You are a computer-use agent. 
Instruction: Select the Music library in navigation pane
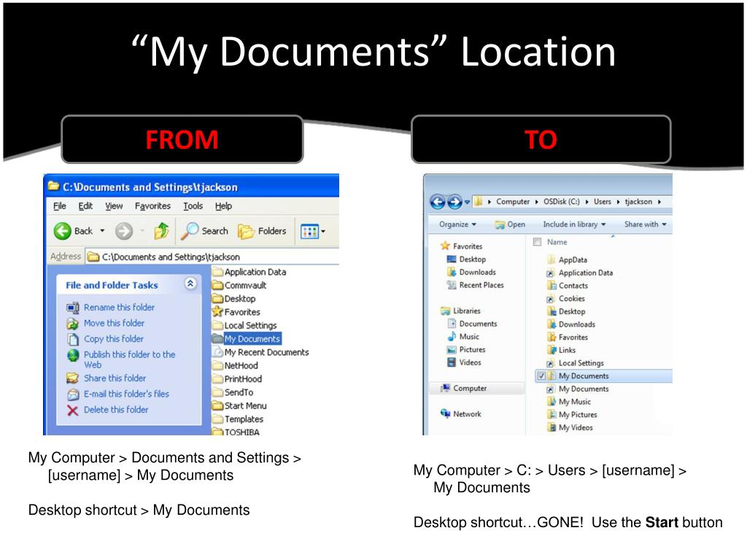pyautogui.click(x=463, y=336)
